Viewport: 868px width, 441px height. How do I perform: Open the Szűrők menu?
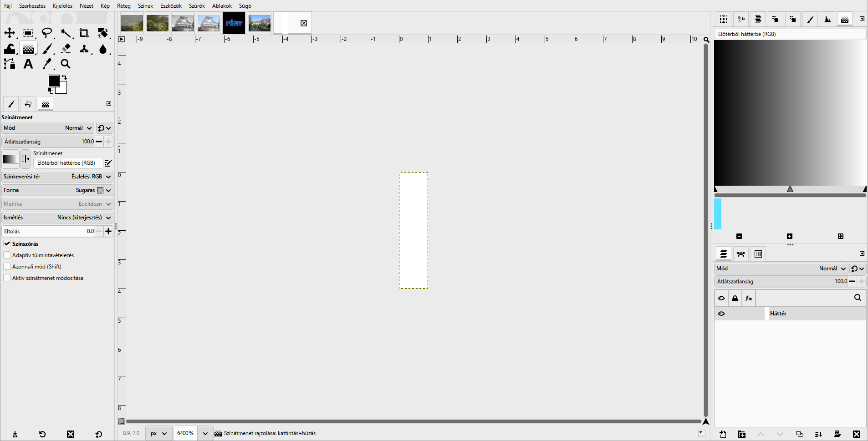coord(197,6)
